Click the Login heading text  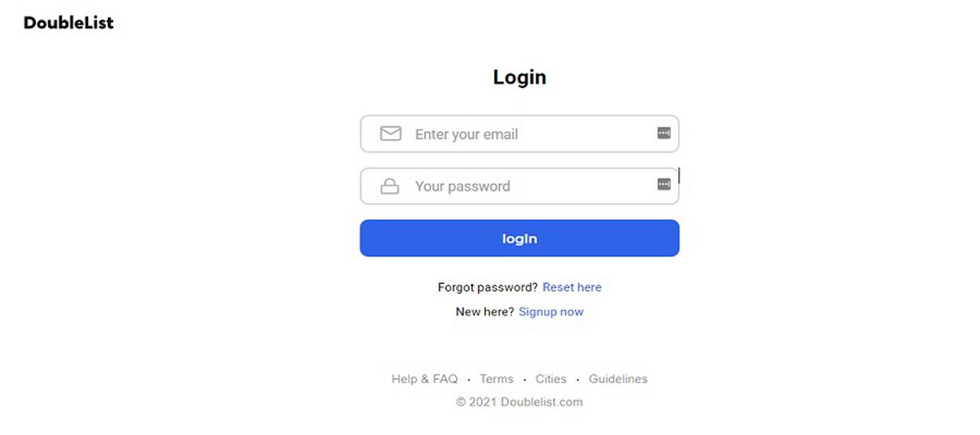click(x=520, y=77)
